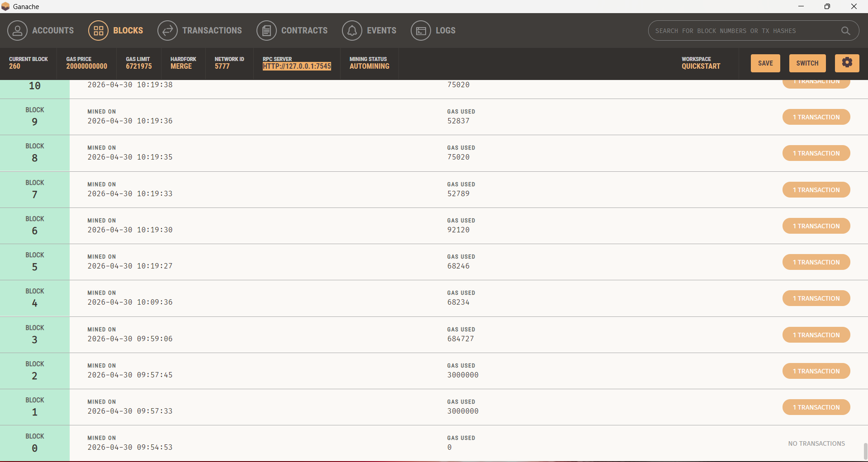Save the current workspace
Viewport: 868px width, 462px height.
tap(765, 63)
